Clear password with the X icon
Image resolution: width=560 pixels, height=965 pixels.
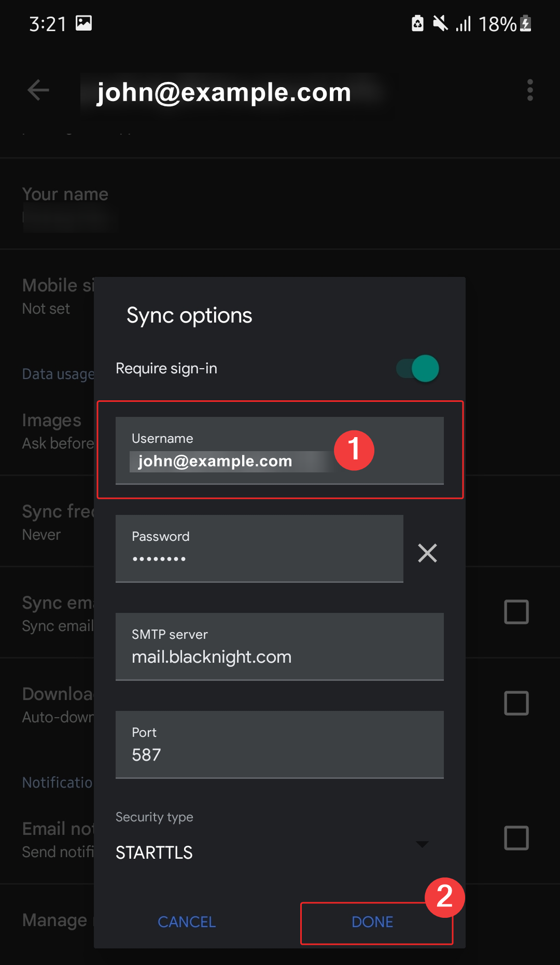click(x=427, y=553)
